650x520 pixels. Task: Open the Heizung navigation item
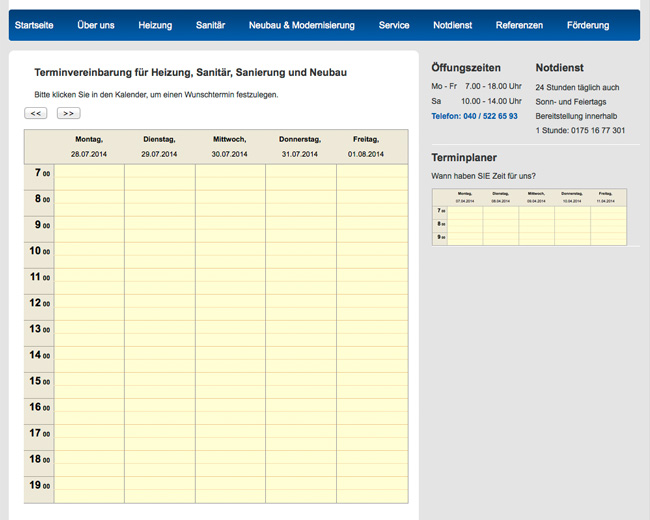click(x=155, y=25)
